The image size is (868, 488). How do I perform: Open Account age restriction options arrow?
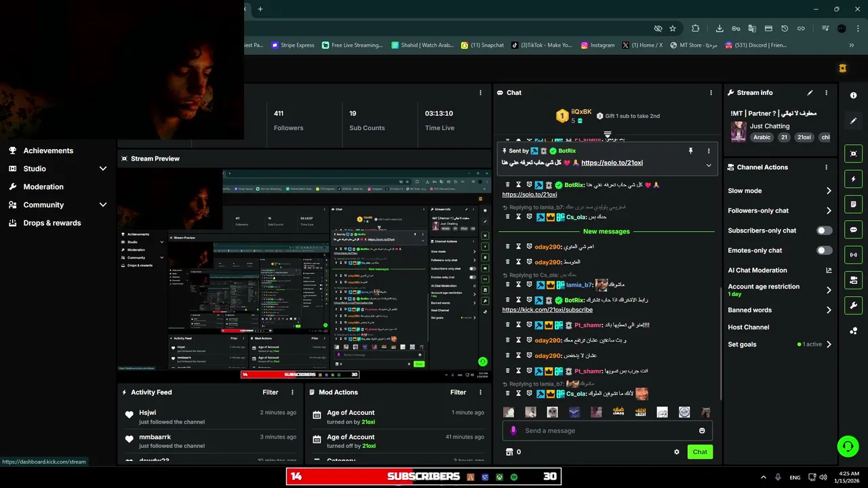click(x=829, y=290)
